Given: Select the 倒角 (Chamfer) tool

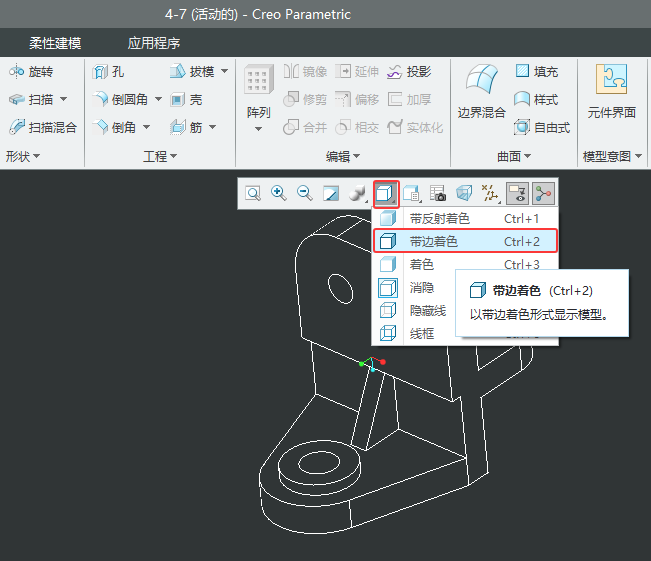Looking at the screenshot, I should [114, 127].
